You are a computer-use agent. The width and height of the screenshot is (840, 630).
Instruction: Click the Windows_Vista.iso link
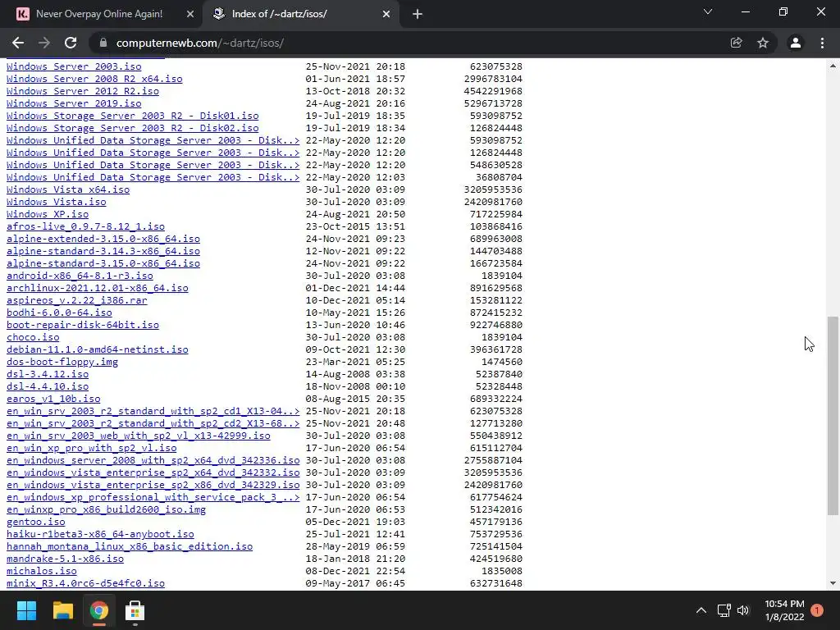57,202
